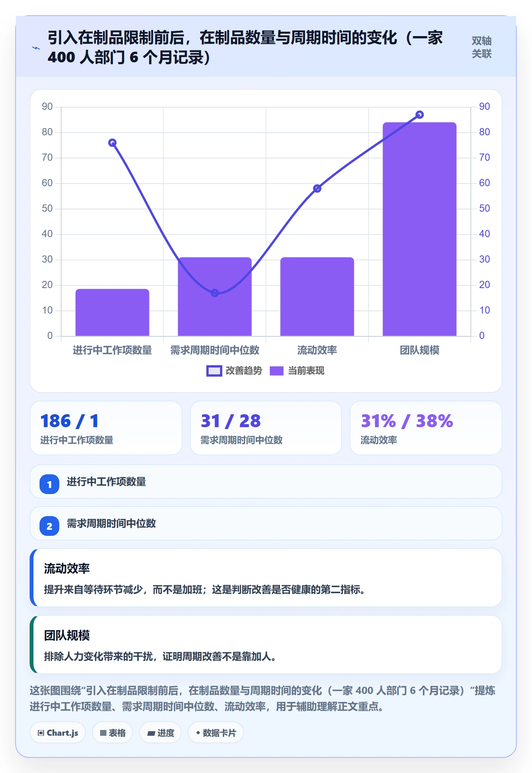
Task: Click the 流动效率 bar in the chart
Action: (x=317, y=296)
